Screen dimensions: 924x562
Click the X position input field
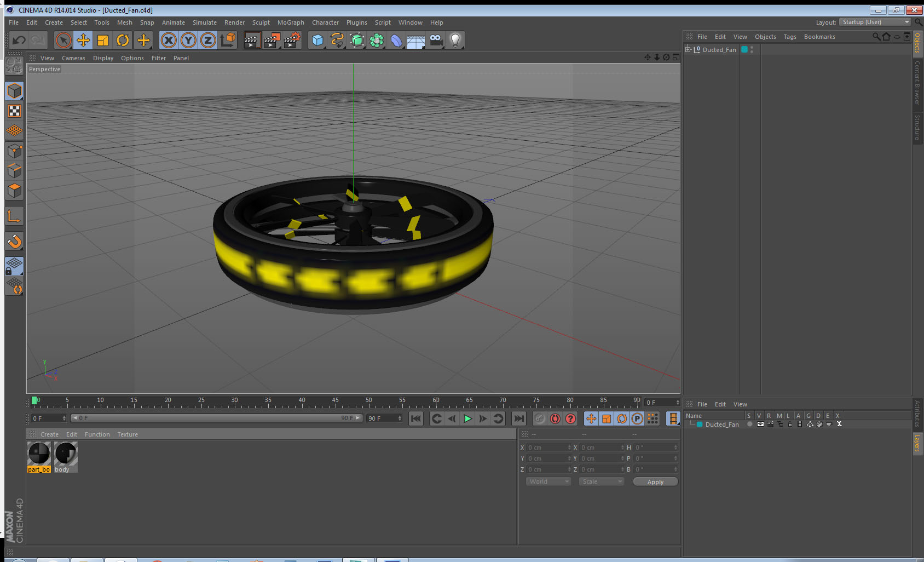tap(549, 448)
